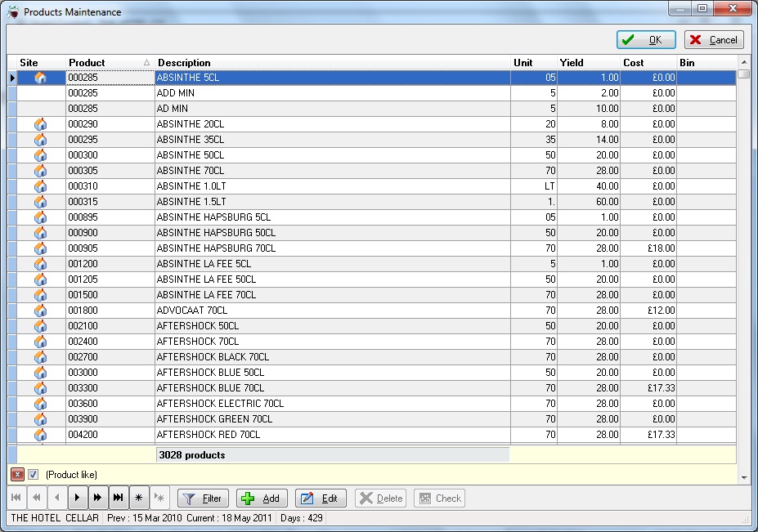
Task: Click site icon for AFTERSHOCK 70CL row
Action: (41, 341)
